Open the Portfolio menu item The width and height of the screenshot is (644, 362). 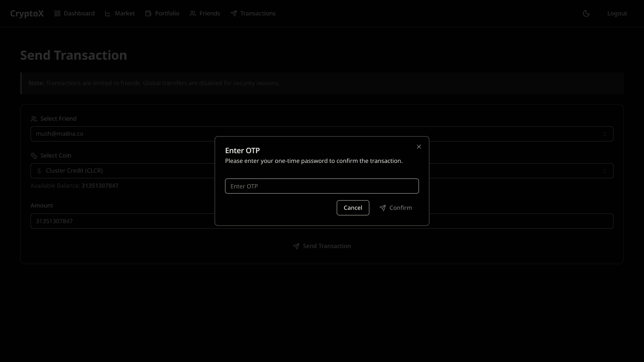click(167, 13)
